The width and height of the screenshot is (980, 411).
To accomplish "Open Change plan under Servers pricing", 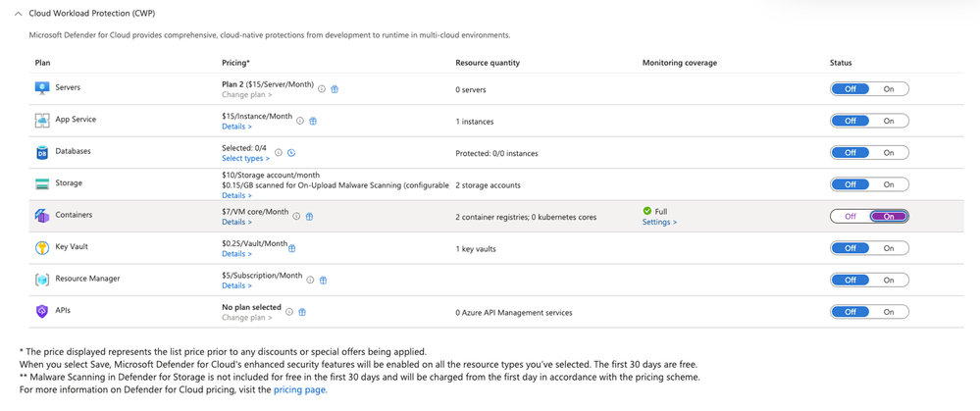I will 246,95.
